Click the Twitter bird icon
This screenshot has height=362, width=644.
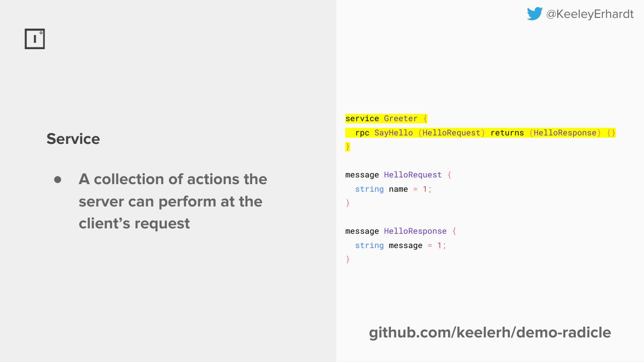[x=534, y=14]
